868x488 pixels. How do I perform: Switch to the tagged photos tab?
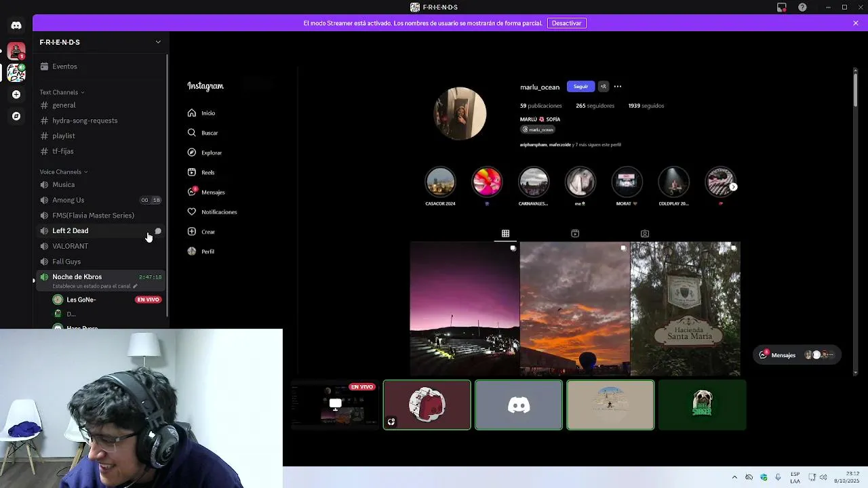[x=645, y=233]
